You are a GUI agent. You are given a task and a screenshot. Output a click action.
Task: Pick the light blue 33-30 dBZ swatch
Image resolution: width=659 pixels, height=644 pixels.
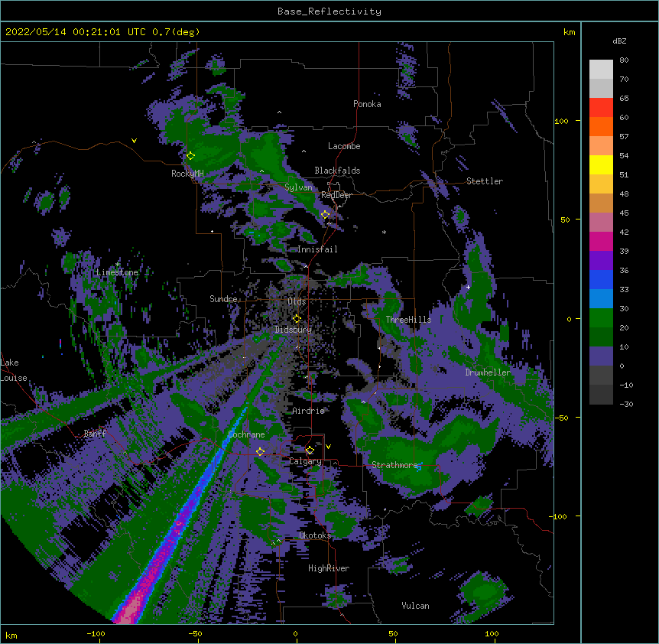601,299
